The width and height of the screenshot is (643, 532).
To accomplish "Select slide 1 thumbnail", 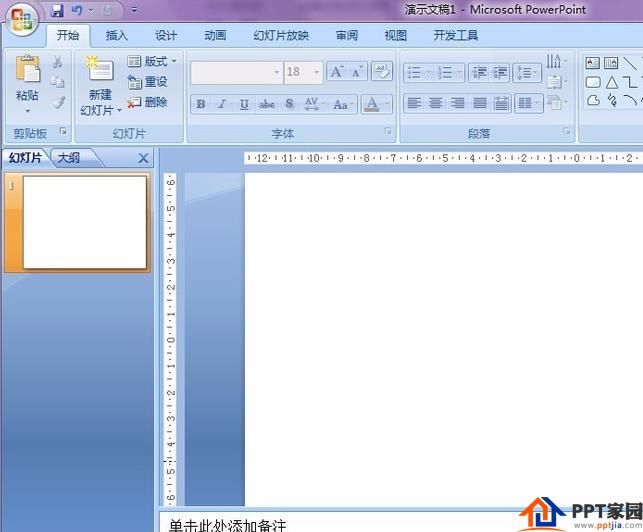I will (x=85, y=222).
